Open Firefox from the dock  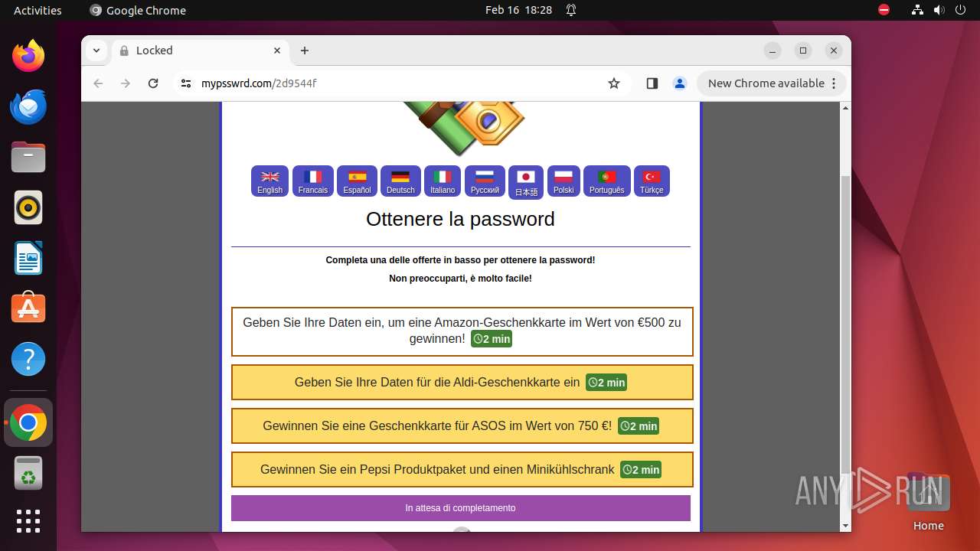pyautogui.click(x=28, y=56)
